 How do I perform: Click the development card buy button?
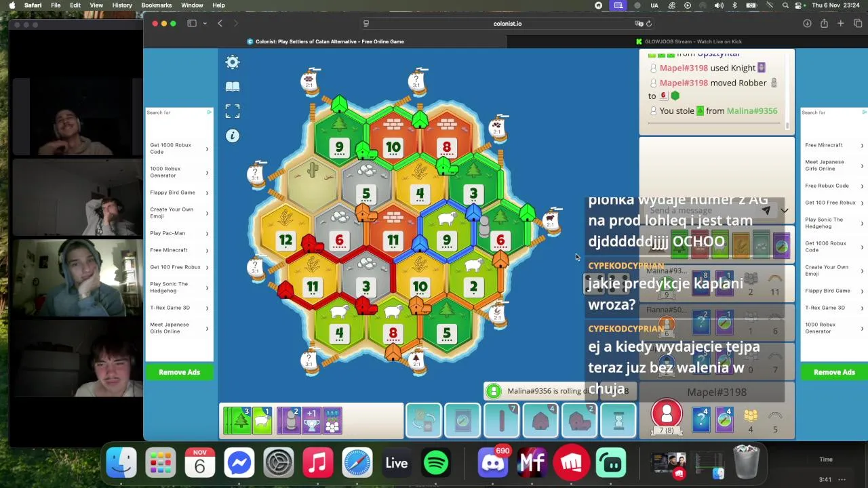pos(462,421)
